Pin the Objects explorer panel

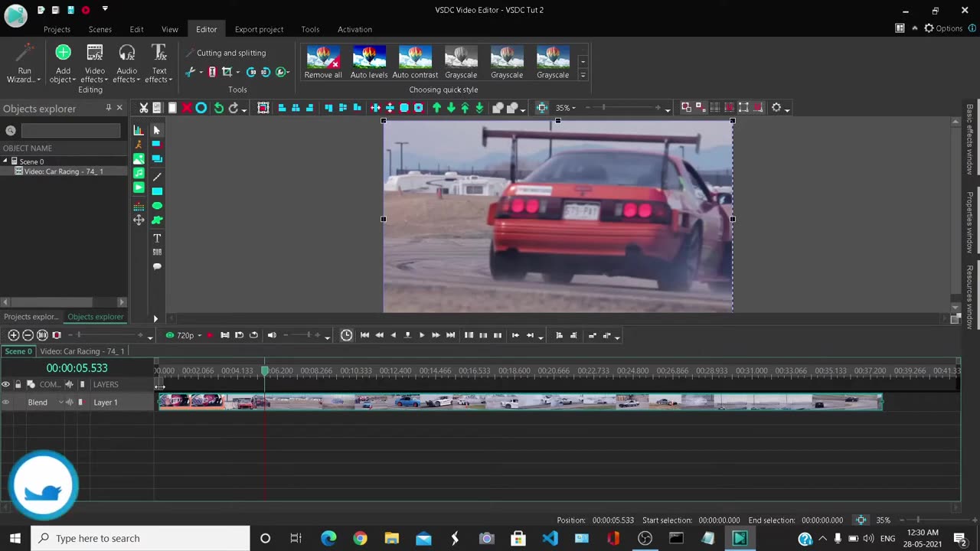click(108, 108)
